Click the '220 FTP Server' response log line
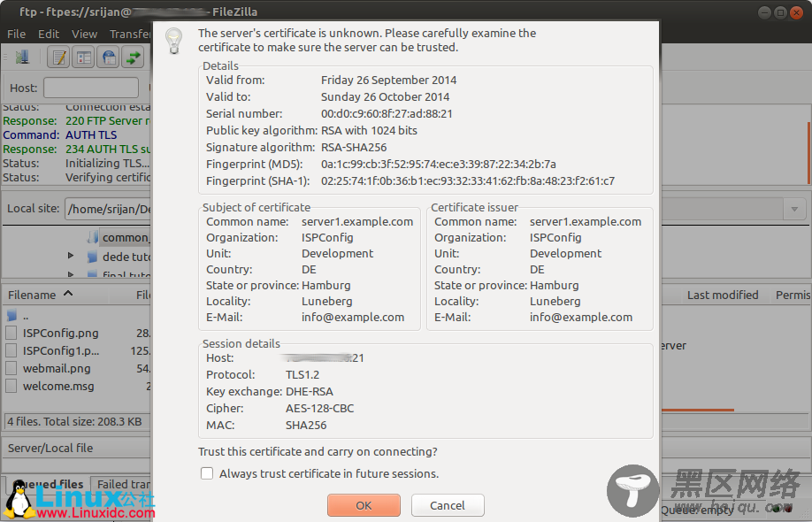Image resolution: width=812 pixels, height=522 pixels. pos(108,120)
